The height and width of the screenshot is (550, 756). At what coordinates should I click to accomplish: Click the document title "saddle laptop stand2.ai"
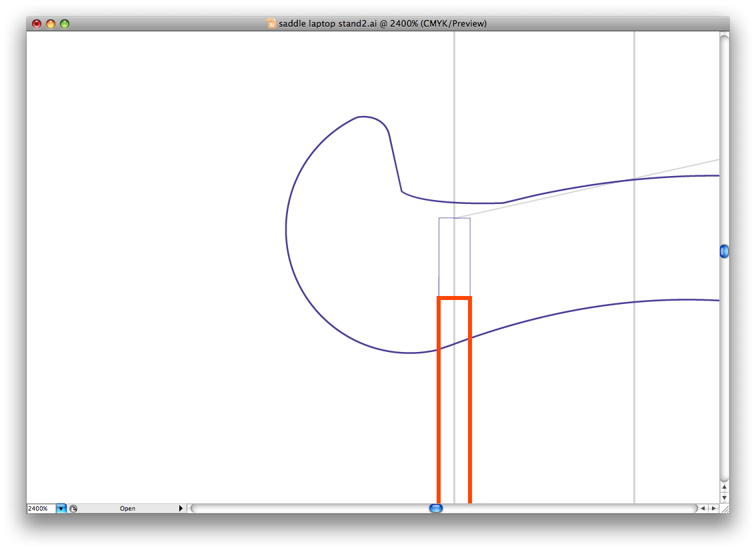327,23
